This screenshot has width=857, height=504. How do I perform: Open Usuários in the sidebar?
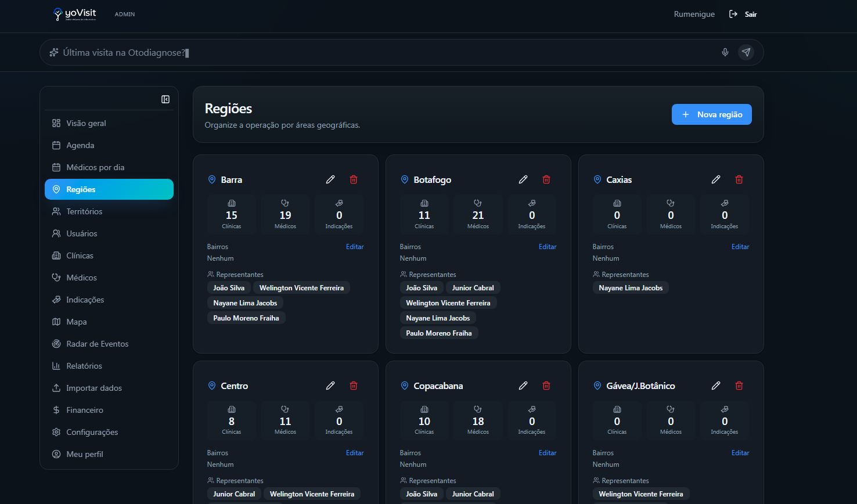[109, 233]
